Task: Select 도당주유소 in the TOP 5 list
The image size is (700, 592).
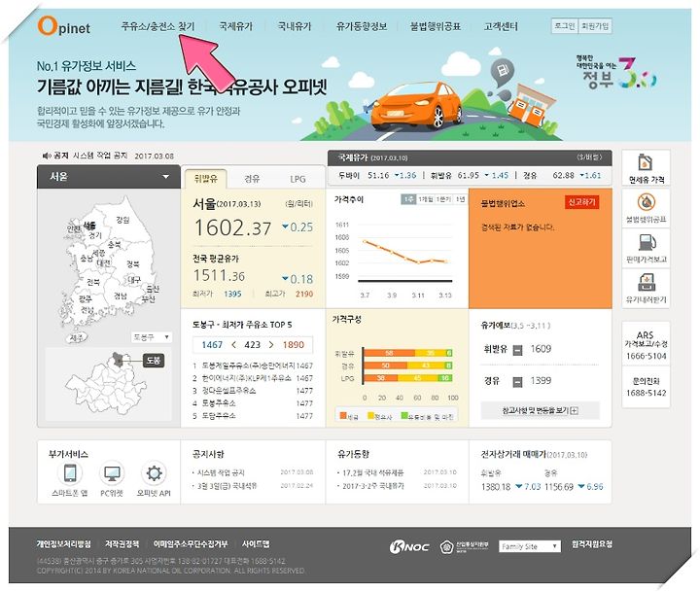Action: click(219, 416)
